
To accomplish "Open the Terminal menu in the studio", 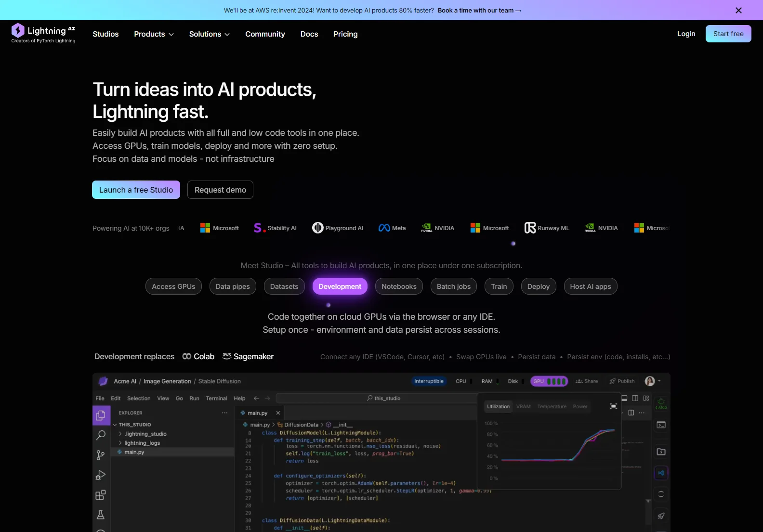I will pyautogui.click(x=216, y=398).
